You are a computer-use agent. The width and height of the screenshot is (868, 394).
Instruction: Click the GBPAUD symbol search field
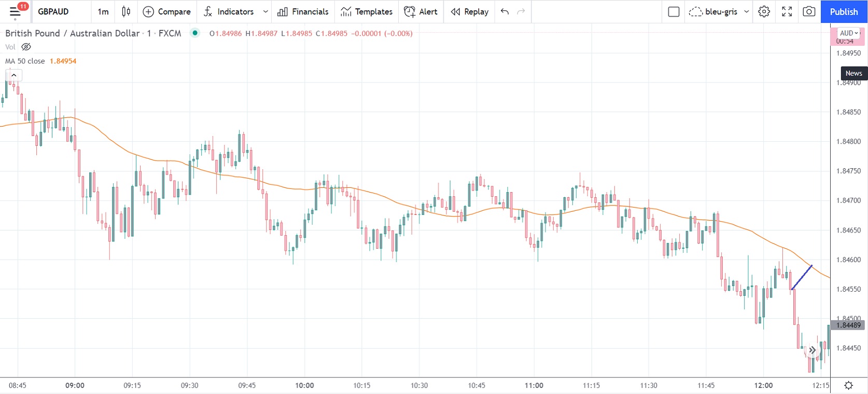coord(53,11)
